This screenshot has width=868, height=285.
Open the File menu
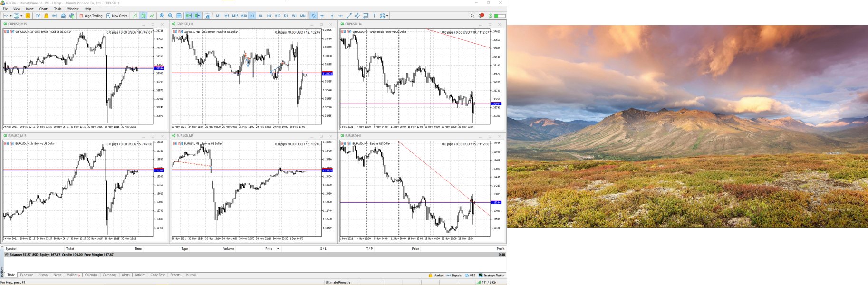pos(5,9)
